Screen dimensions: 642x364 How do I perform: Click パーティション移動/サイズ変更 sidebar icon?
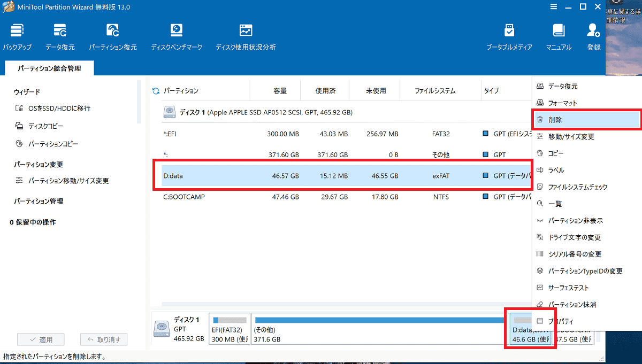[x=19, y=181]
